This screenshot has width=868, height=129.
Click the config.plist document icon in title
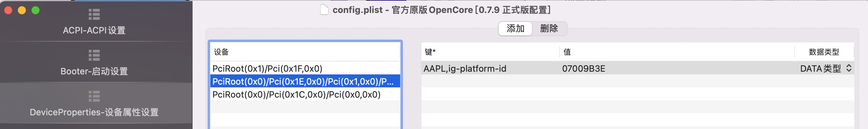[324, 10]
